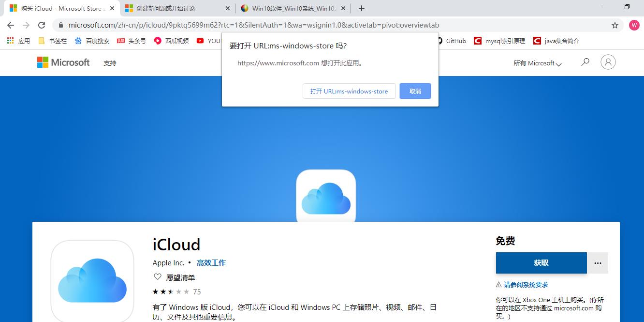Click the iCloud title text
Image resolution: width=644 pixels, height=322 pixels.
[176, 245]
